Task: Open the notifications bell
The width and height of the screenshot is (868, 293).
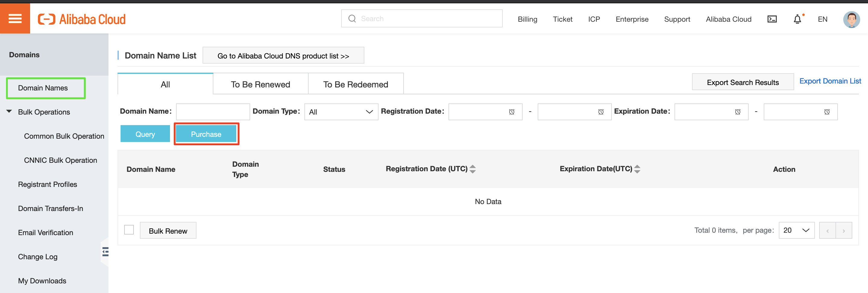Action: point(797,19)
